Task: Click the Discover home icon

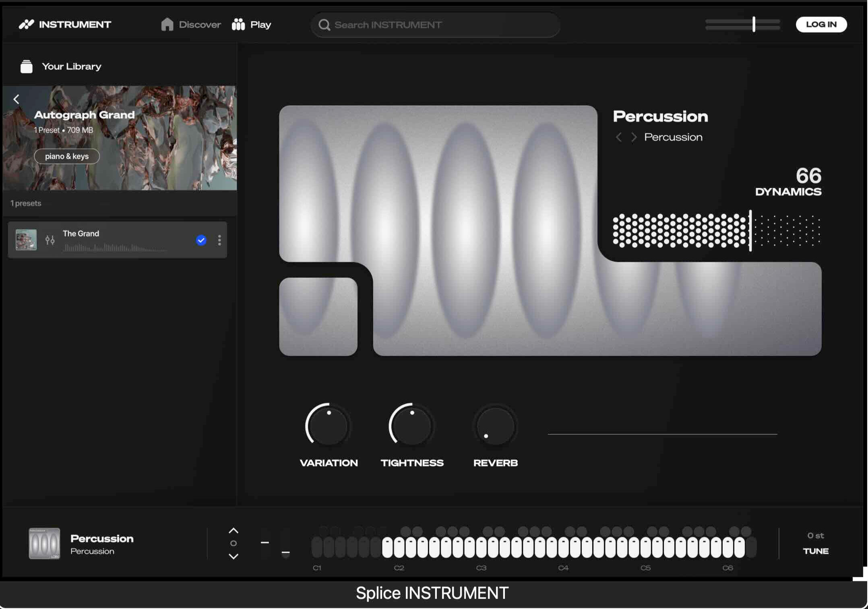Action: tap(167, 25)
